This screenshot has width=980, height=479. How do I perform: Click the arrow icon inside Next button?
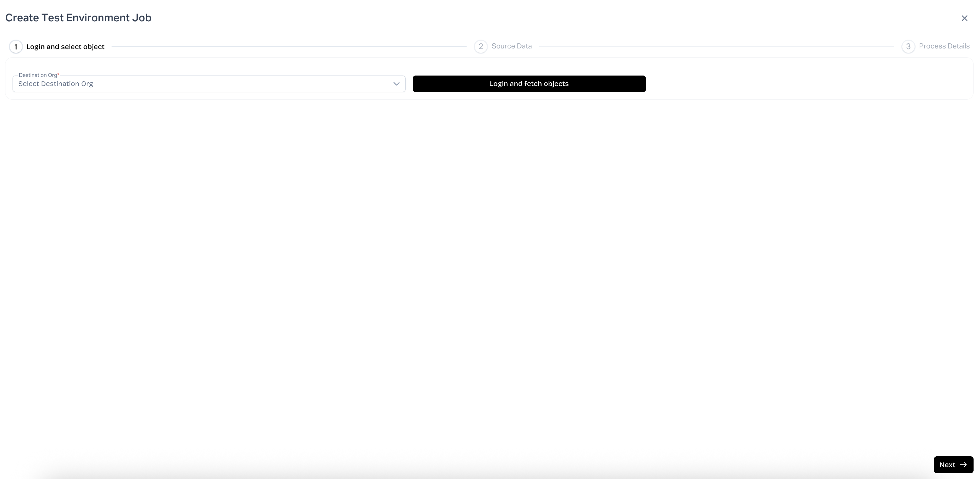963,464
